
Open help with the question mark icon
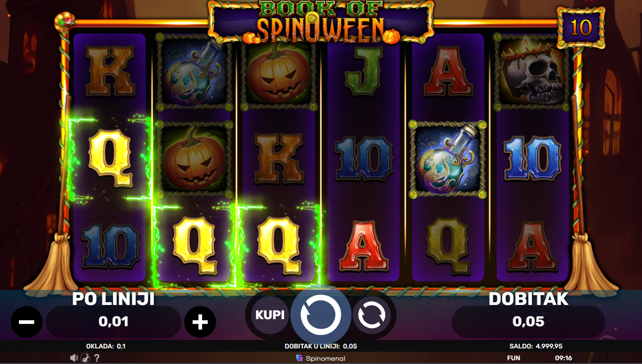click(x=97, y=358)
